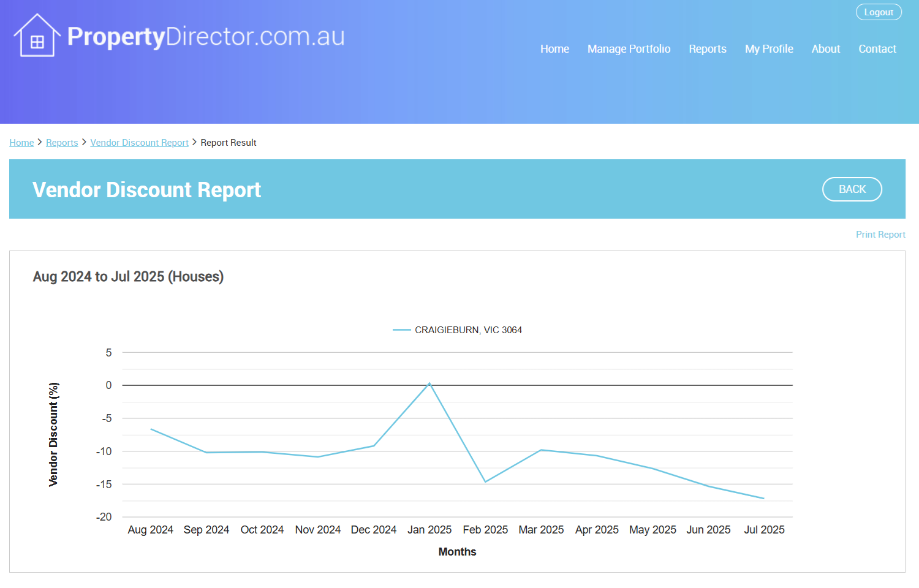The height and width of the screenshot is (588, 919).
Task: Print the report via Print Report link
Action: pos(880,235)
